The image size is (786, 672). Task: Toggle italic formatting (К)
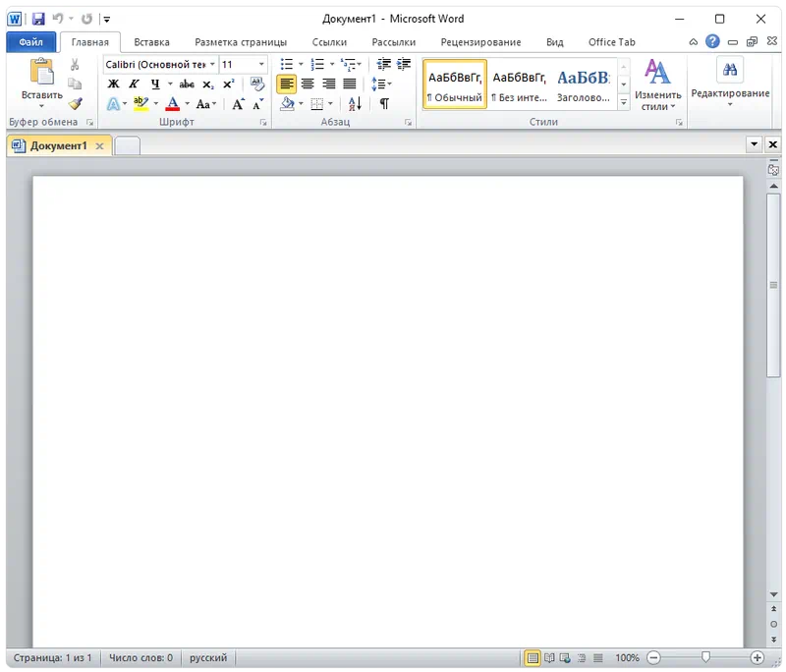(x=134, y=84)
